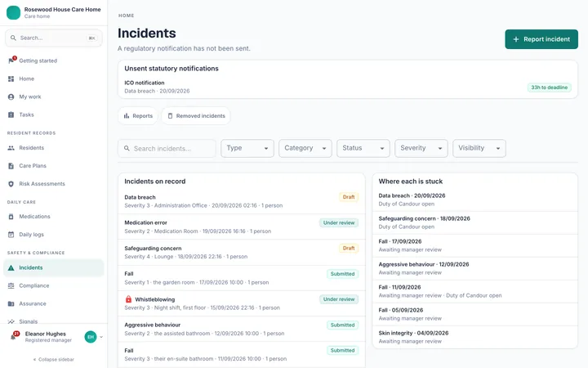This screenshot has width=588, height=368.
Task: Open the Fall 17/09/2026 garden room incident
Action: point(242,278)
